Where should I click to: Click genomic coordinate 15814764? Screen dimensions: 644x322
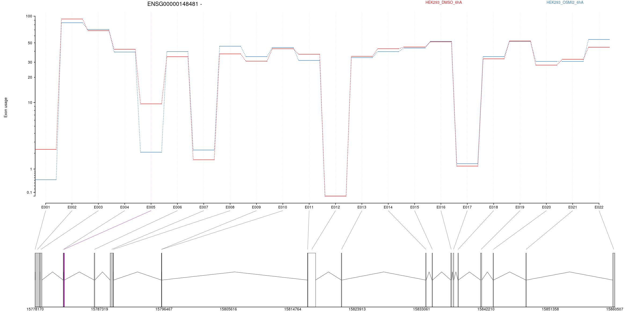tap(293, 309)
